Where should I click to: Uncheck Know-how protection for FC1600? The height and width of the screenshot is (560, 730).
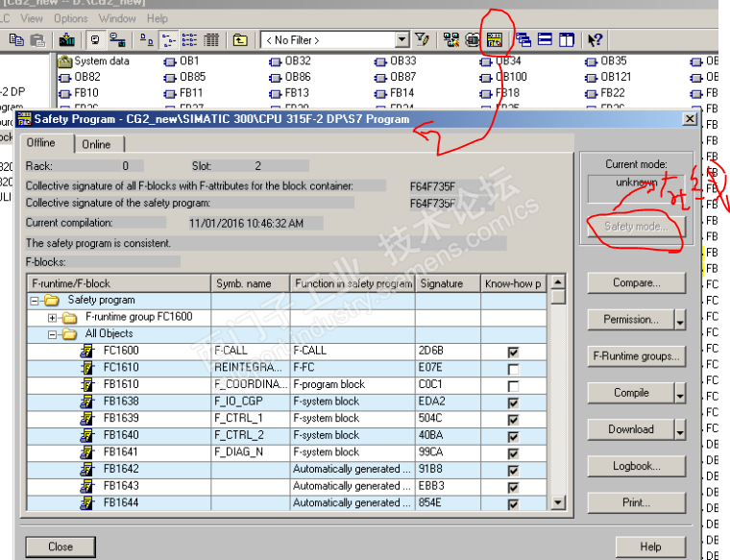click(513, 352)
